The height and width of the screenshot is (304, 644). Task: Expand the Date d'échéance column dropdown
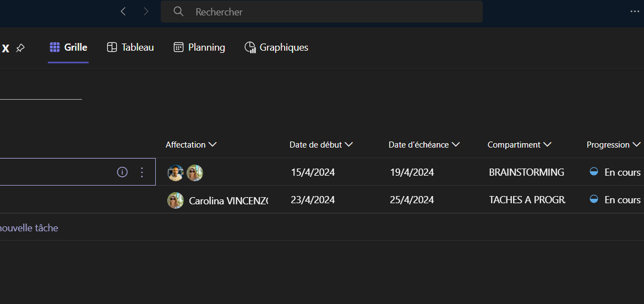point(456,145)
